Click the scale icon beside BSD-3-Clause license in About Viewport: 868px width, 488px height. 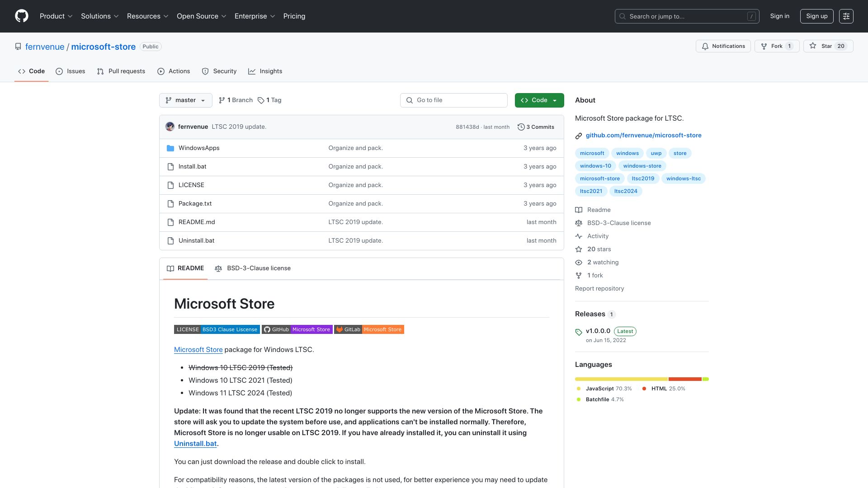click(x=579, y=223)
